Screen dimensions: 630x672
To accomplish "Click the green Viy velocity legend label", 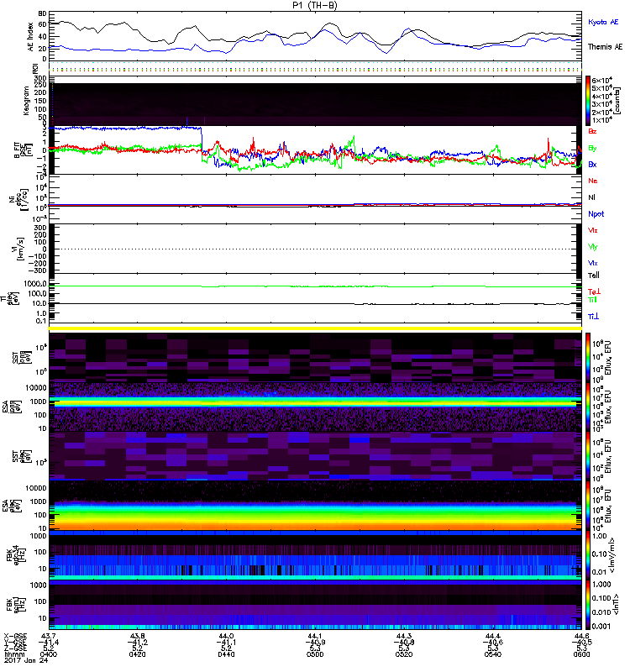I will coord(593,246).
